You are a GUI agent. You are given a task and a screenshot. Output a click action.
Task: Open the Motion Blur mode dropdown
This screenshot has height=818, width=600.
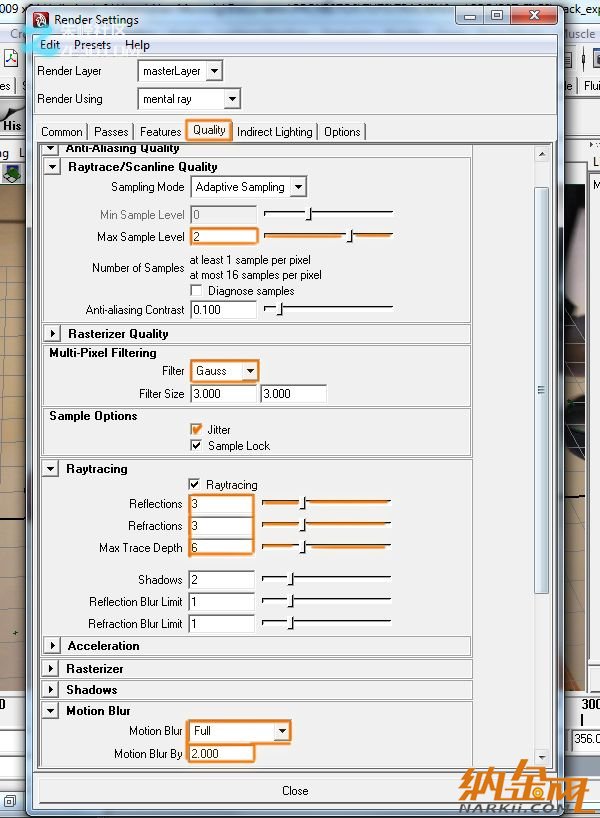pyautogui.click(x=282, y=731)
